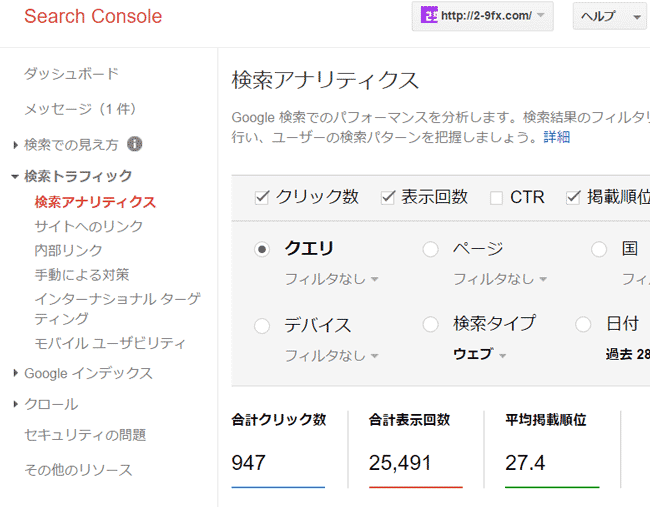Click the 2-9fx.com site favicon
This screenshot has width=650, height=507.
[x=430, y=16]
